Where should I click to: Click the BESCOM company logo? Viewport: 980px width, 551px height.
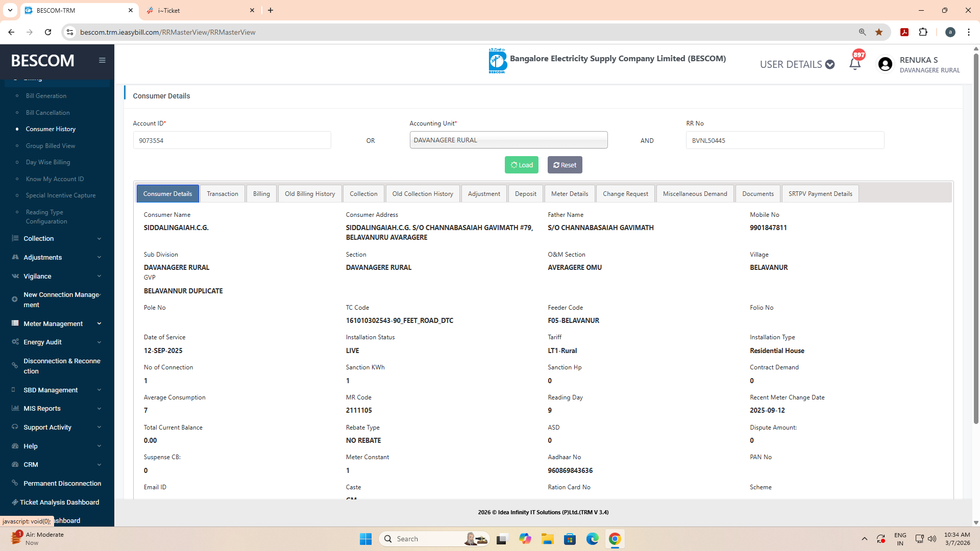pyautogui.click(x=497, y=61)
